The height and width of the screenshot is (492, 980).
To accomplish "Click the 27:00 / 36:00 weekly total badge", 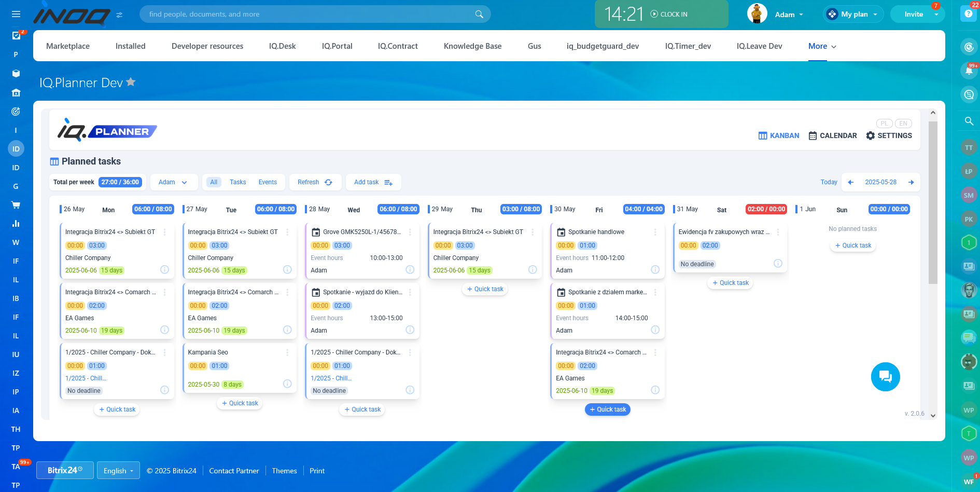I will (x=120, y=182).
